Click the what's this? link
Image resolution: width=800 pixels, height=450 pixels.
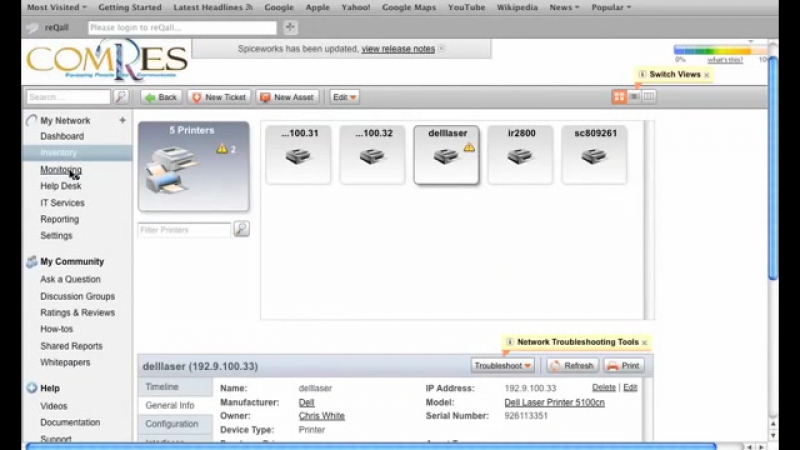coord(725,60)
